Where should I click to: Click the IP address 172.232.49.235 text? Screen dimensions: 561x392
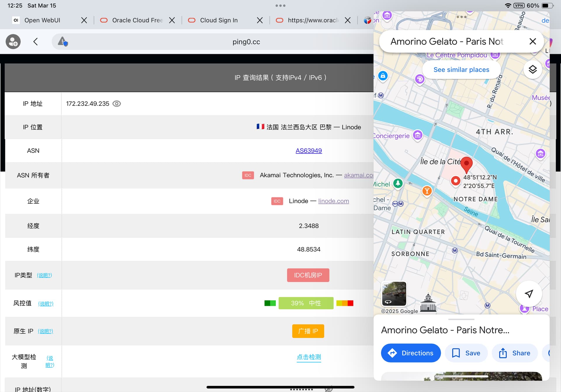(x=87, y=104)
